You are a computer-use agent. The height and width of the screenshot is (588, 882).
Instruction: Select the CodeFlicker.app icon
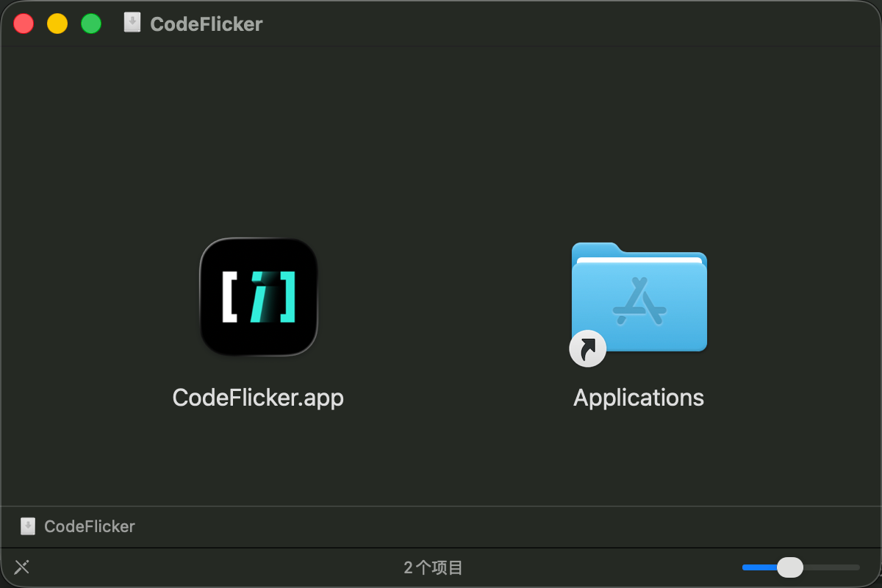coord(259,297)
